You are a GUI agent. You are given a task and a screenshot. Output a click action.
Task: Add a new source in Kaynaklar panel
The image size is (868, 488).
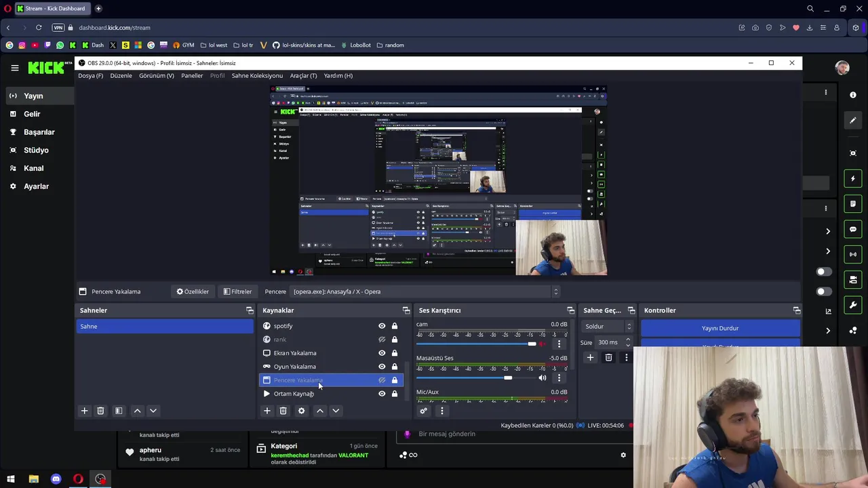coord(267,411)
